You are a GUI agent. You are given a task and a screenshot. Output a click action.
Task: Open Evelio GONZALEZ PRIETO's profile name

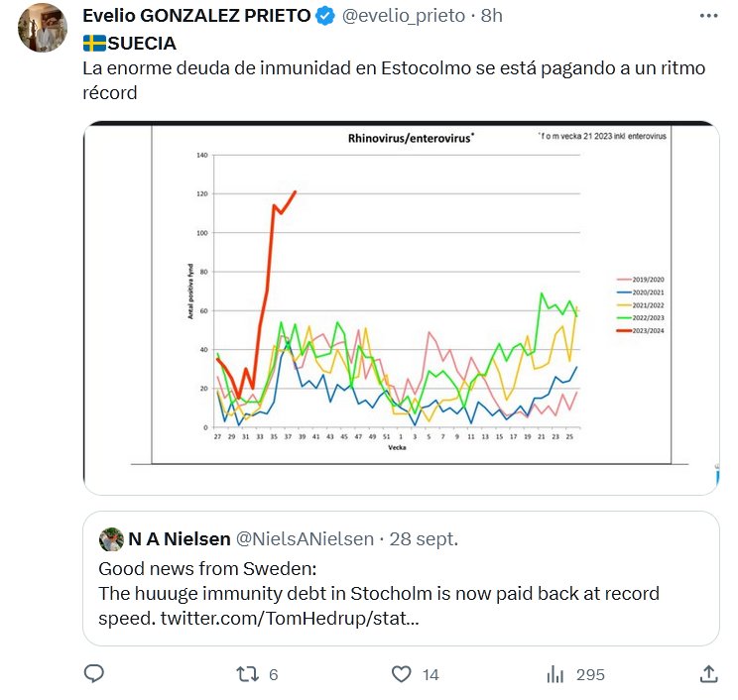point(195,16)
